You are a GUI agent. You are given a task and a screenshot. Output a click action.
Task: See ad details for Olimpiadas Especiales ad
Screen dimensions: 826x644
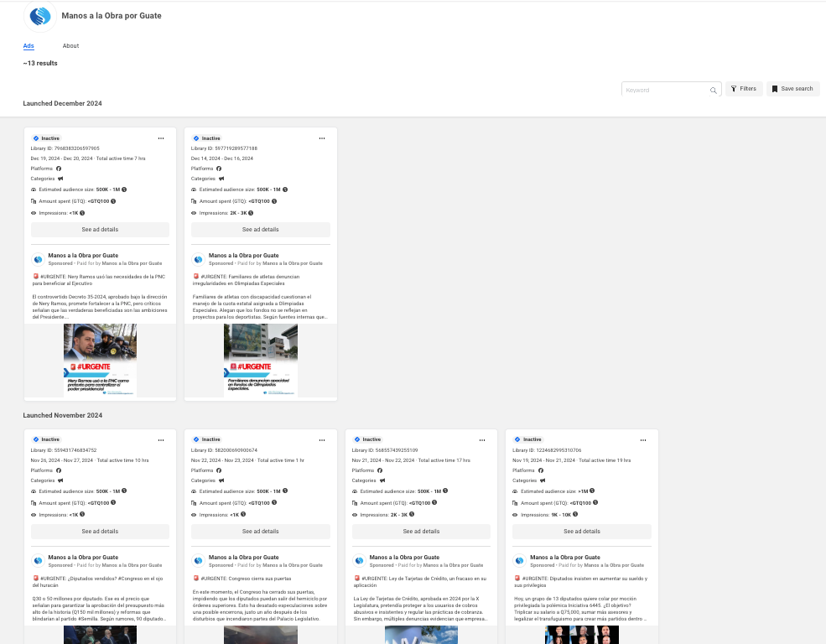coord(261,230)
